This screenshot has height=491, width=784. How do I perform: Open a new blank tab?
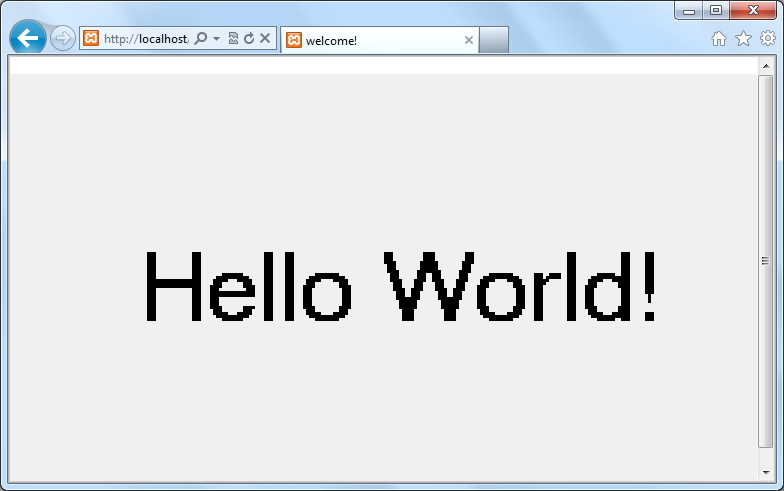494,40
